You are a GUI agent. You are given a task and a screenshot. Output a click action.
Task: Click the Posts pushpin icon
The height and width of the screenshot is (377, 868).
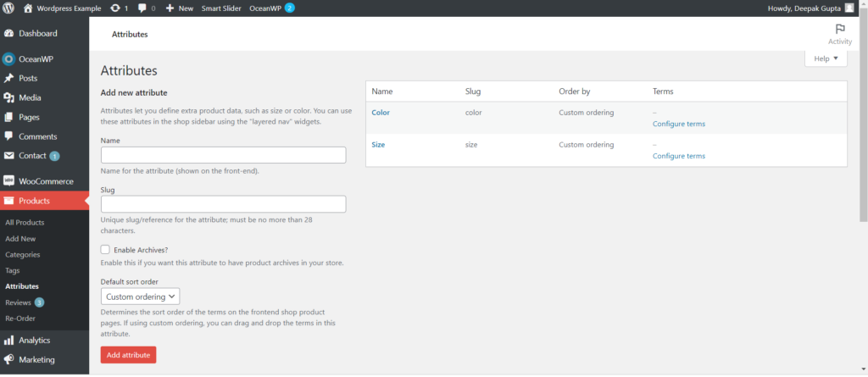(8, 78)
